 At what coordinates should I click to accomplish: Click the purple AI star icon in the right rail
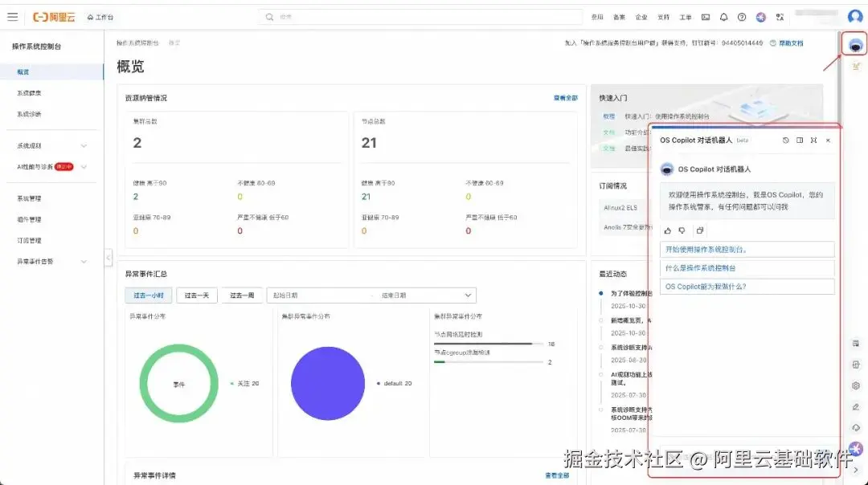[x=856, y=449]
